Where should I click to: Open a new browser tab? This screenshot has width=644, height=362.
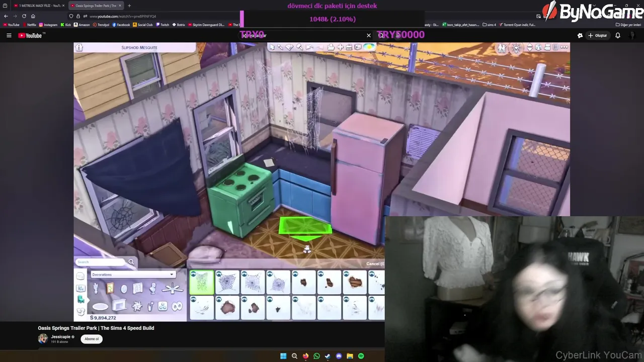point(129,6)
